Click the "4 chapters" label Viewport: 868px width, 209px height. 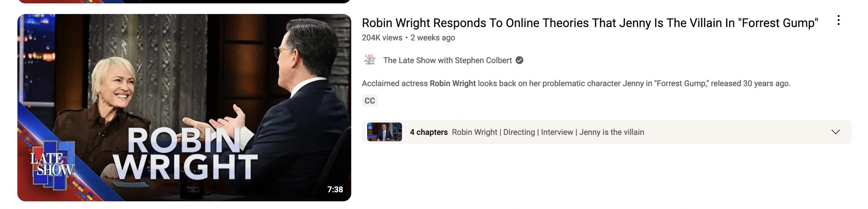point(428,132)
